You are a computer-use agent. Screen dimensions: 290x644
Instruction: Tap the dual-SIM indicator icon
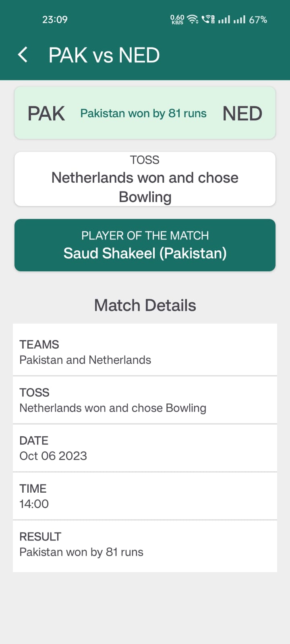212,19
